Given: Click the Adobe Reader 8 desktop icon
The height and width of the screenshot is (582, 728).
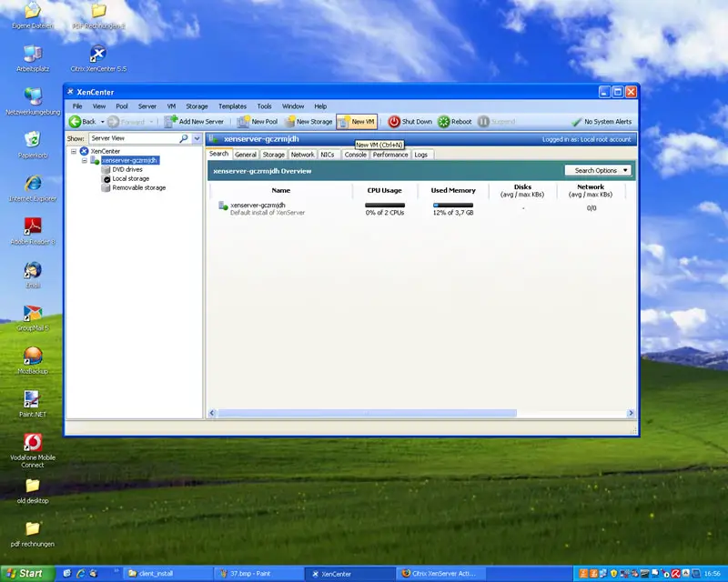Looking at the screenshot, I should tap(33, 231).
